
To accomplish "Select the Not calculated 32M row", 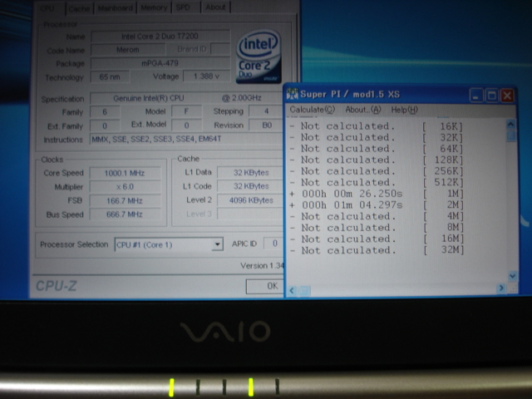I will pos(376,250).
